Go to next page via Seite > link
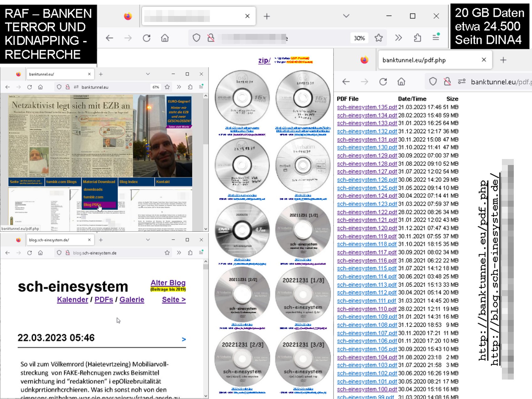The height and width of the screenshot is (399, 532). 174,300
